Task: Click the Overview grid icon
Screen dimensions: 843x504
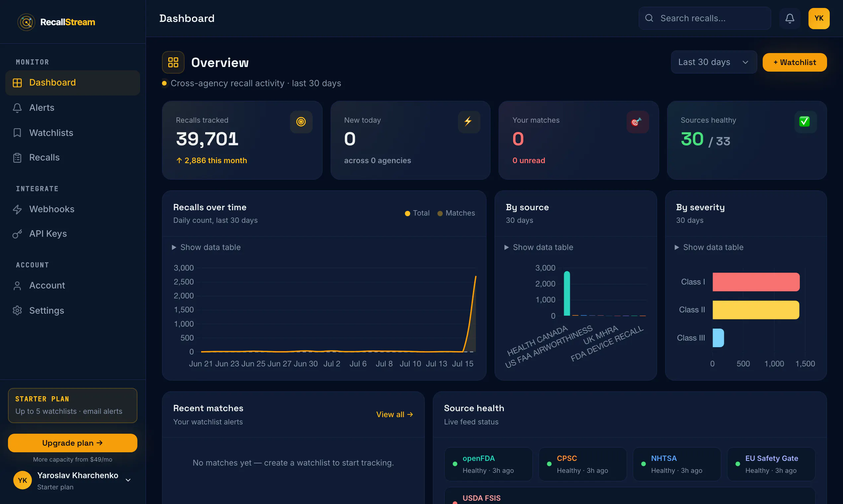Action: pos(173,62)
